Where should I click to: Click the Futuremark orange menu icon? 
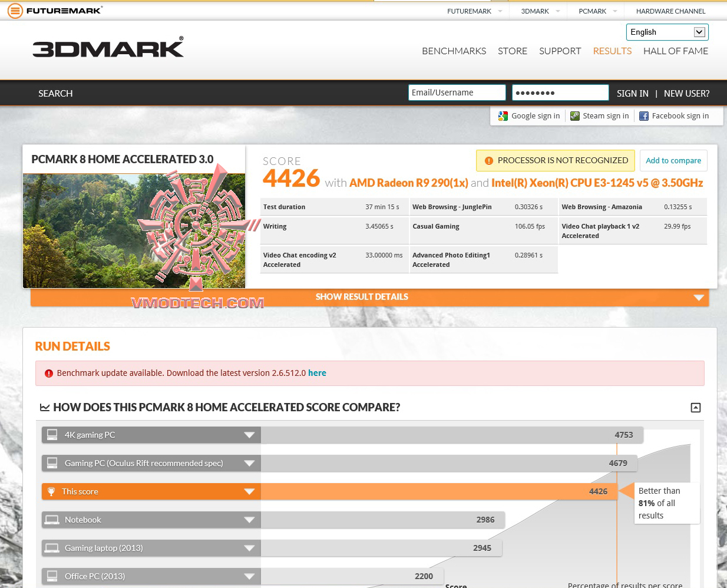pos(15,11)
